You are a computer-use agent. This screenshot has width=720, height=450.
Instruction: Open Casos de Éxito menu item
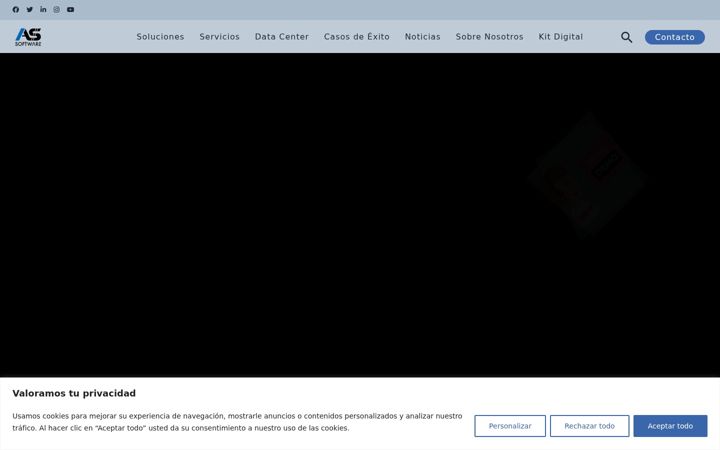click(357, 37)
